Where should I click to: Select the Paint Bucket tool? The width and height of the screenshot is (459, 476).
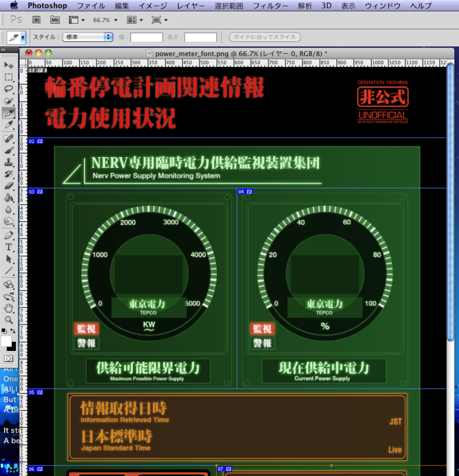coord(8,198)
